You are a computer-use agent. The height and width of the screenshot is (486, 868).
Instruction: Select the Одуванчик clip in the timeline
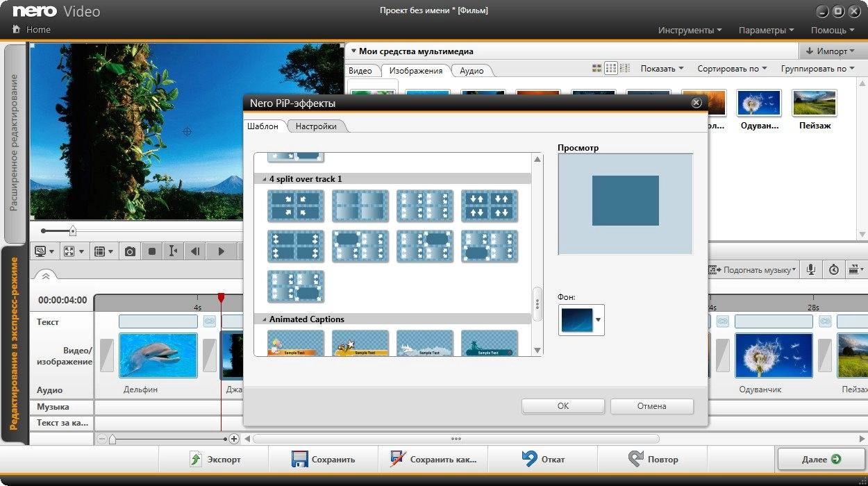pos(774,355)
